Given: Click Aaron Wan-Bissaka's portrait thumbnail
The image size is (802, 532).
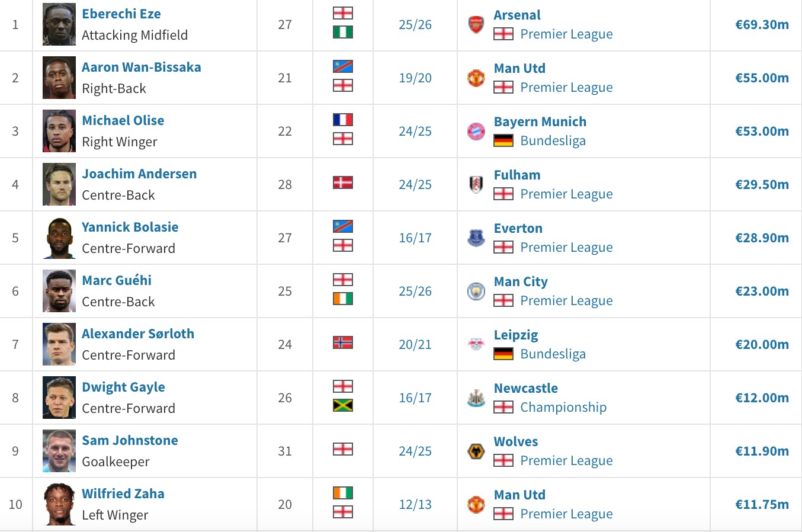Looking at the screenshot, I should tap(59, 78).
